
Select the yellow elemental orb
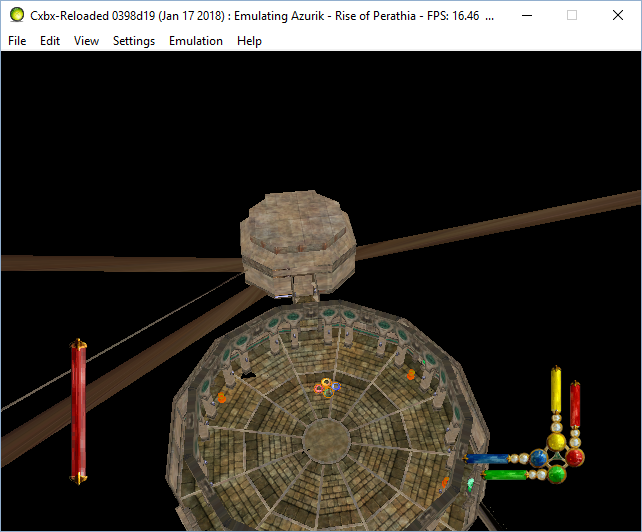(556, 441)
